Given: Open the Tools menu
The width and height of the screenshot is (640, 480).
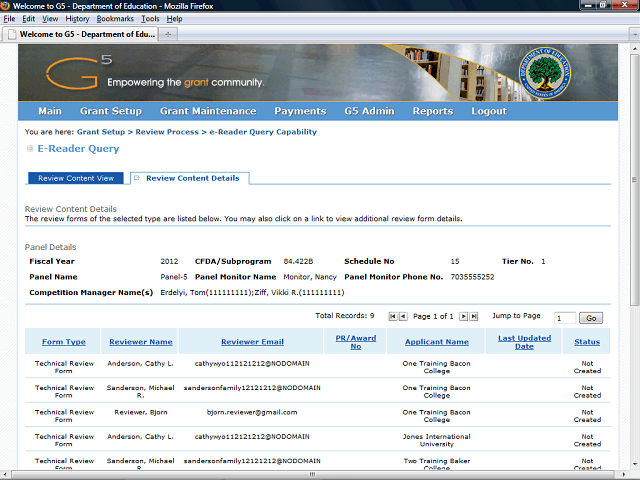Looking at the screenshot, I should point(150,19).
